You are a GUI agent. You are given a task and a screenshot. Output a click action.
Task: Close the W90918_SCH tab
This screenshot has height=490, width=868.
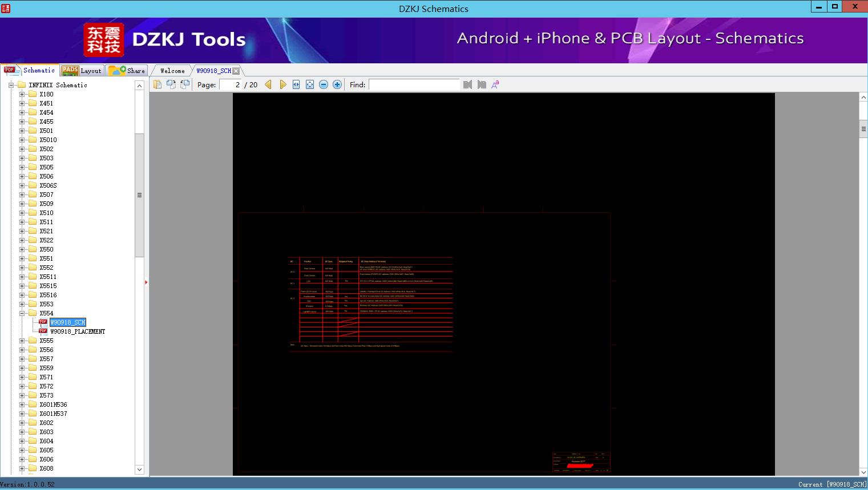[x=236, y=71]
